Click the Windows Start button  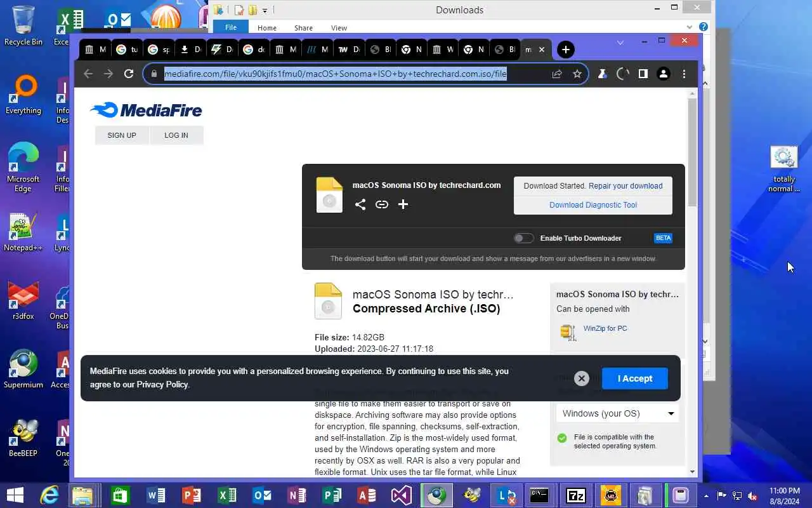click(15, 495)
